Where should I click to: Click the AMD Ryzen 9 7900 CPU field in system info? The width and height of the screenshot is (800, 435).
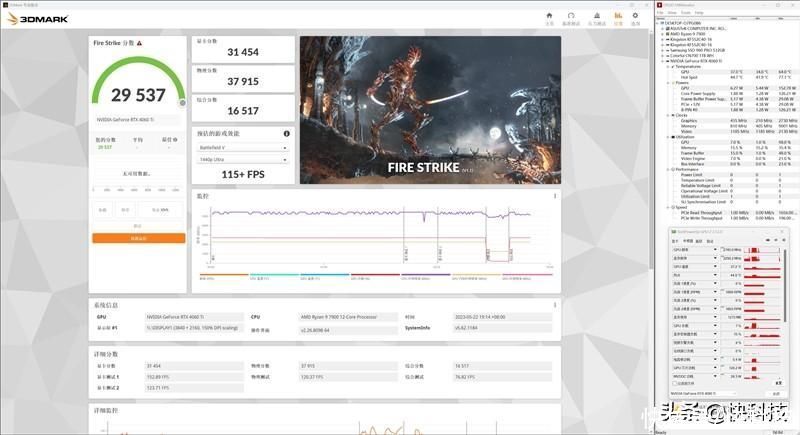(x=348, y=317)
